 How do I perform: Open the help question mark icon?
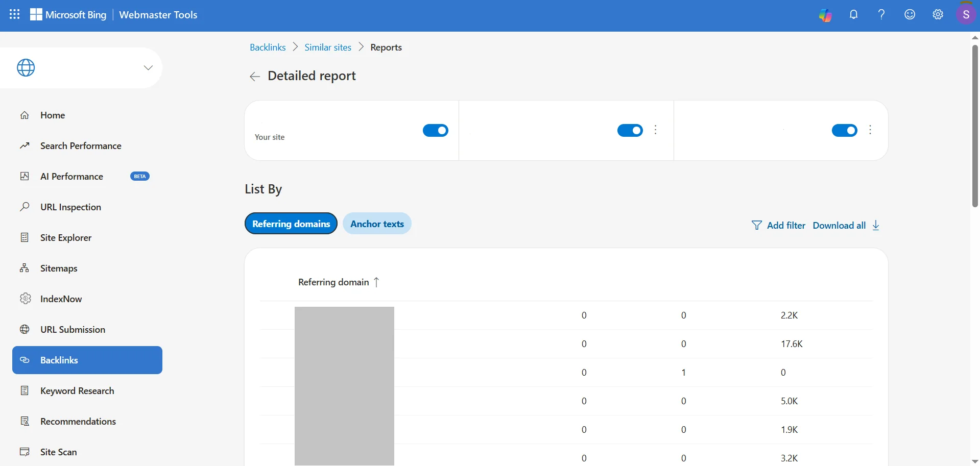click(881, 15)
